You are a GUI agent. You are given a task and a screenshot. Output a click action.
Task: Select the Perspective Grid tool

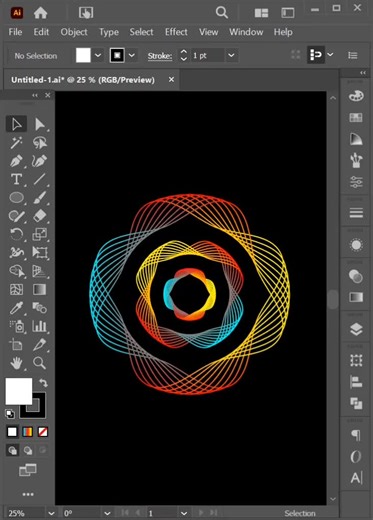point(40,271)
